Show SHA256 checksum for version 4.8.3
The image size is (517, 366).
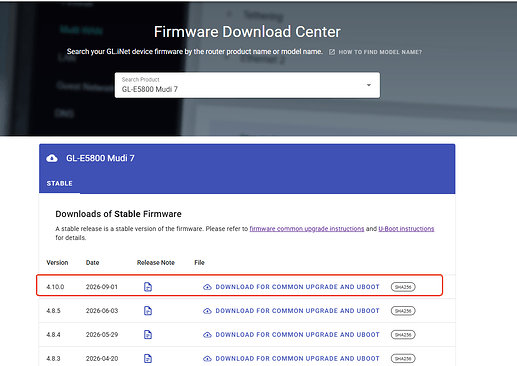click(403, 359)
